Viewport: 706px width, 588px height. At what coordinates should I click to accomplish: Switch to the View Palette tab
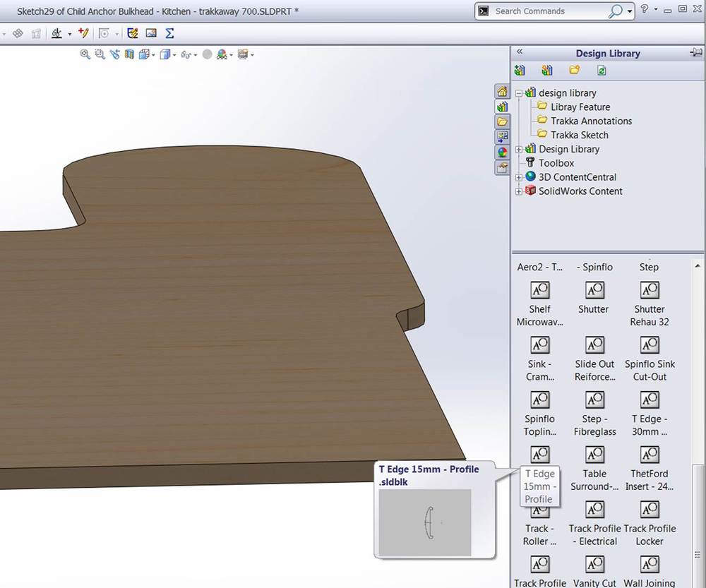click(x=502, y=136)
